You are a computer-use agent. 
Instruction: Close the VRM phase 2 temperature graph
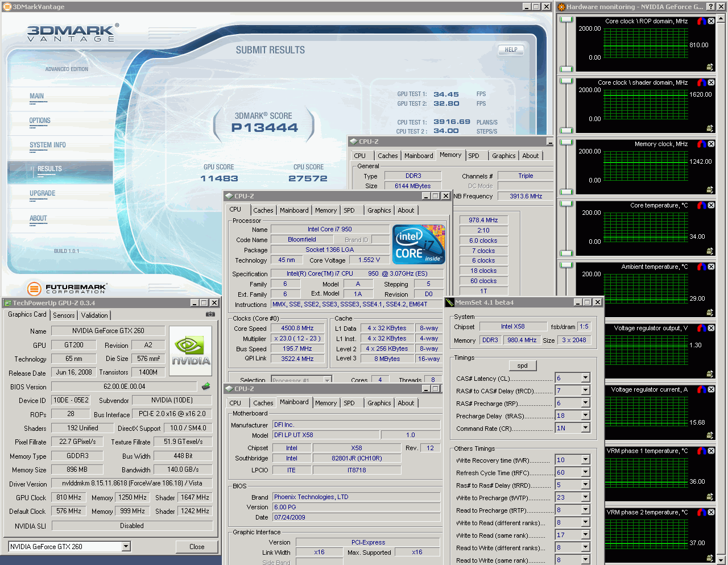click(x=711, y=512)
